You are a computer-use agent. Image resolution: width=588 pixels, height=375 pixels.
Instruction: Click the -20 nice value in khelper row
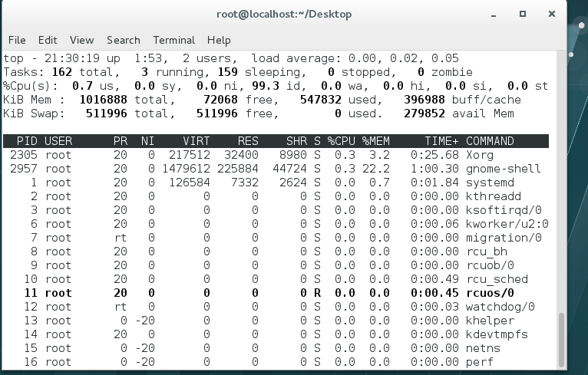144,321
